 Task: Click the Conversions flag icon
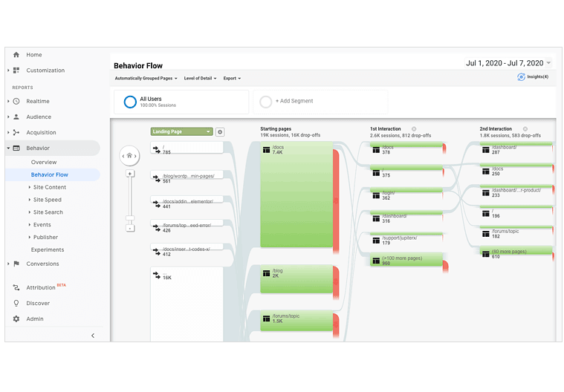[x=16, y=264]
